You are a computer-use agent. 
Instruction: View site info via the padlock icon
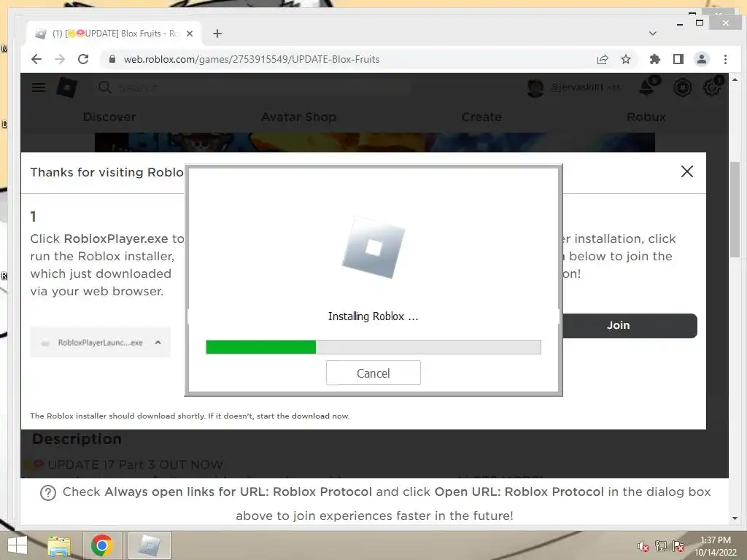(112, 59)
